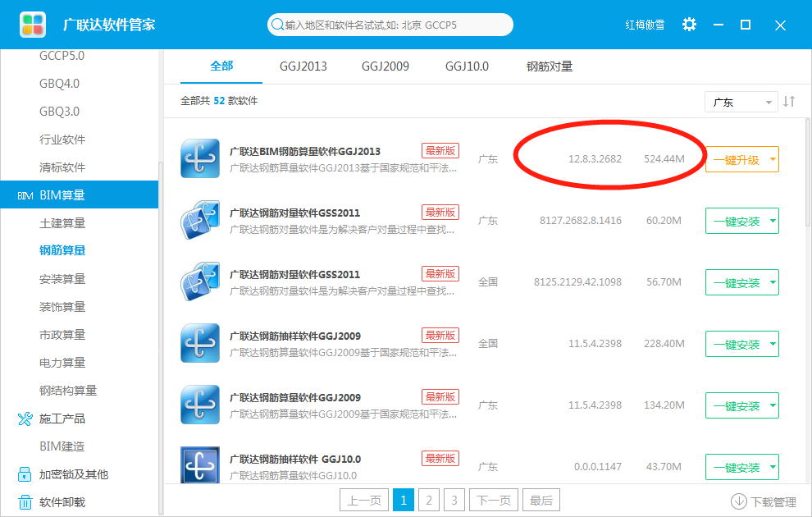Select GBQ3.0 in the sidebar
This screenshot has height=517, width=812.
point(60,112)
